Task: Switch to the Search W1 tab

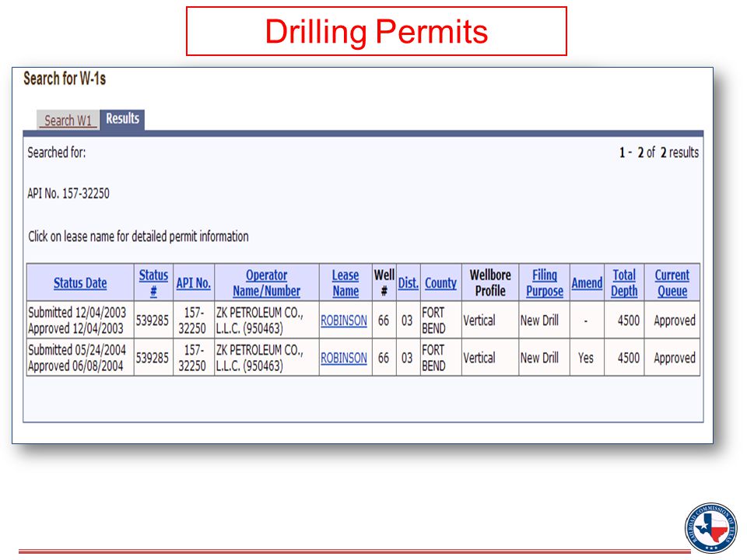Action: tap(68, 120)
